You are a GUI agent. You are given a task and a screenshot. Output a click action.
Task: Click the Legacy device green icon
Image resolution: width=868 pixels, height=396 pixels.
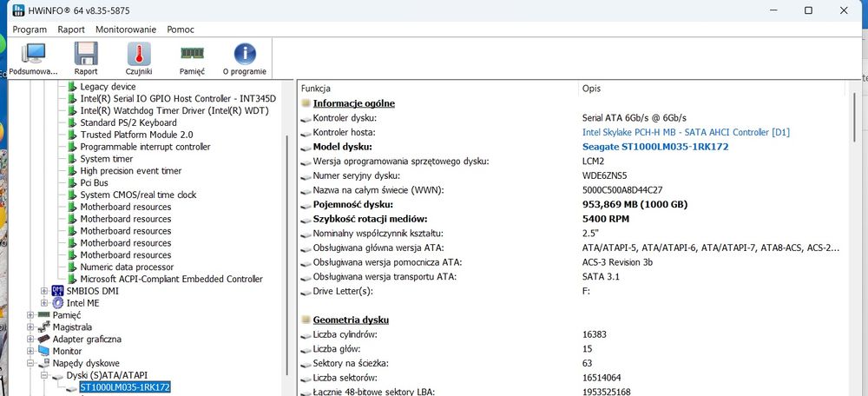(x=72, y=86)
